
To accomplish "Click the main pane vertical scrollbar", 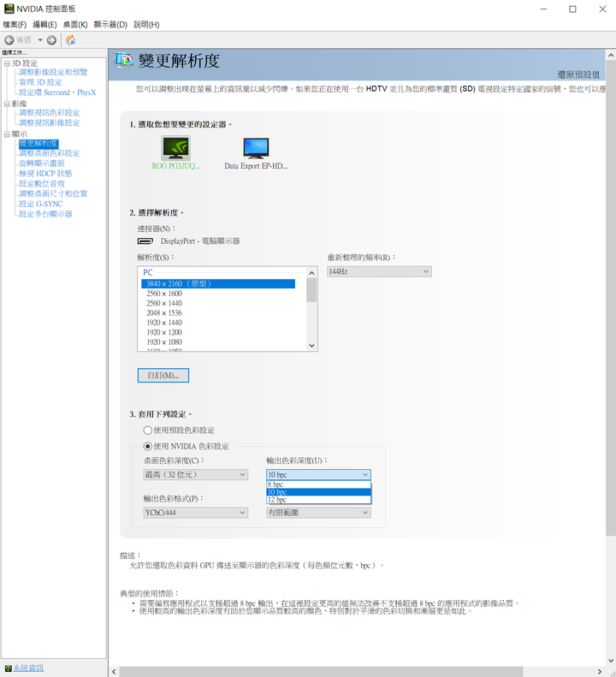I will click(610, 298).
